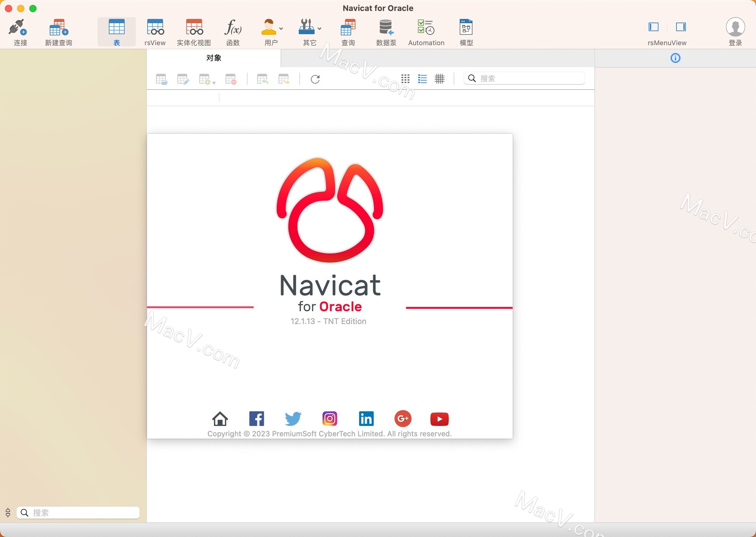Open the 连接 connection tool
This screenshot has height=537, width=756.
point(18,28)
